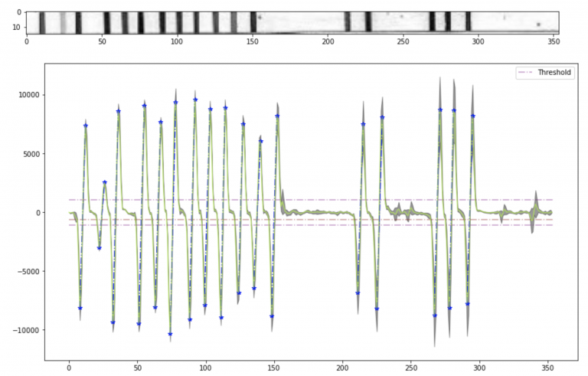Click the 200 tick label under the barcode image

click(328, 41)
